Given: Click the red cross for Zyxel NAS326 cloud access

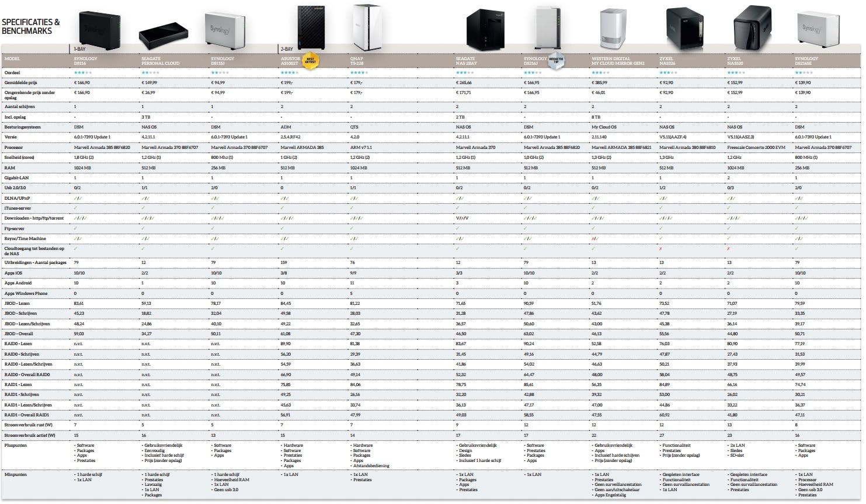Looking at the screenshot, I should 661,249.
